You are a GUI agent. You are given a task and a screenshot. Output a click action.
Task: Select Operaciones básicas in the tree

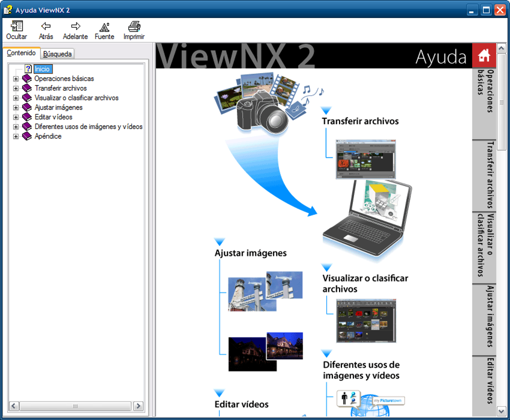click(x=64, y=78)
